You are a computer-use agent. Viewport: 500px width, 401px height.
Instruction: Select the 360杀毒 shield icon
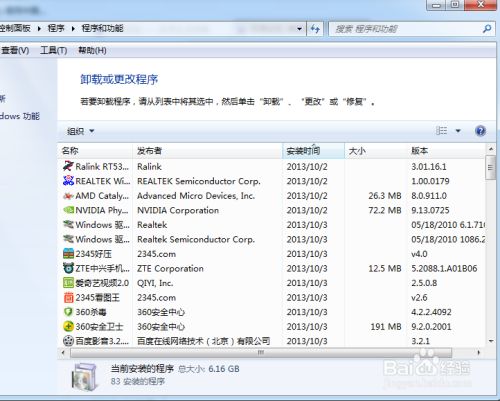(68, 312)
